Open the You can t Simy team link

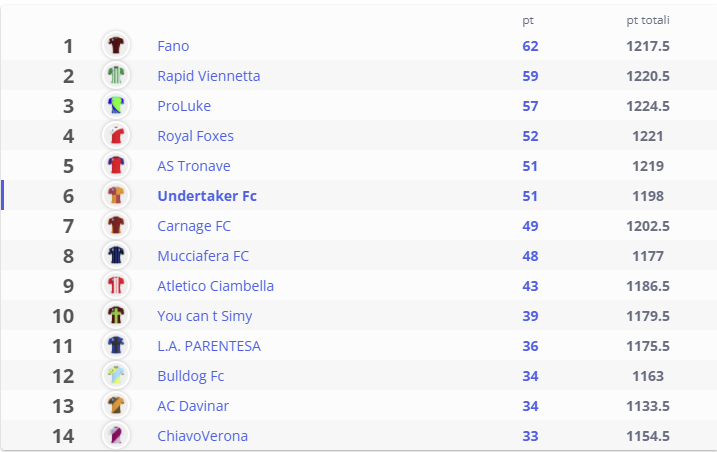(205, 316)
